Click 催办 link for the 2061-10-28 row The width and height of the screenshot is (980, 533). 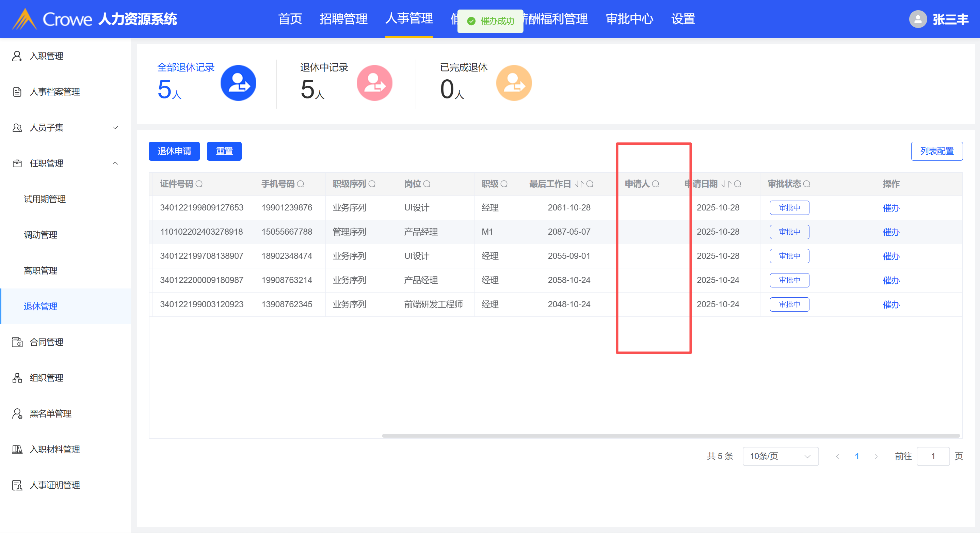coord(891,208)
